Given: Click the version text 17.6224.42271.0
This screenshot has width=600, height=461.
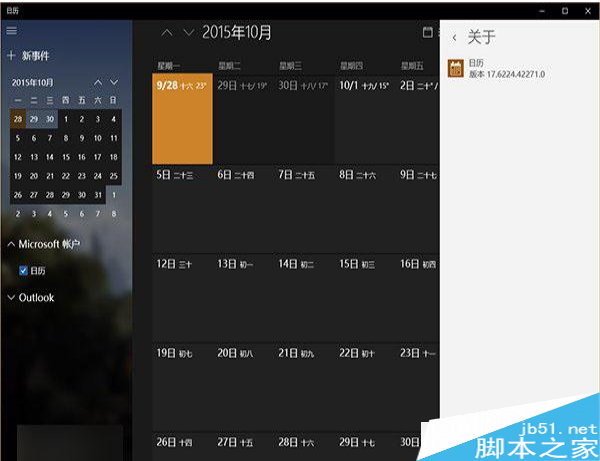Looking at the screenshot, I should point(516,74).
